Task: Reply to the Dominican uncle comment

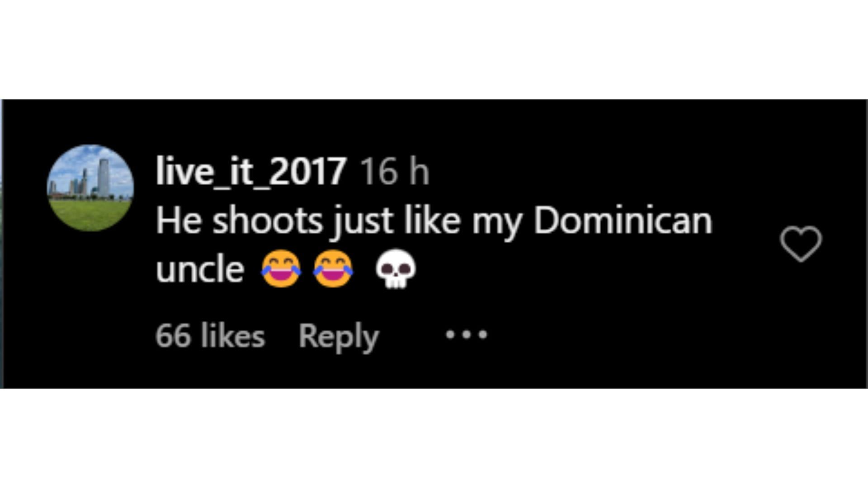Action: coord(339,337)
